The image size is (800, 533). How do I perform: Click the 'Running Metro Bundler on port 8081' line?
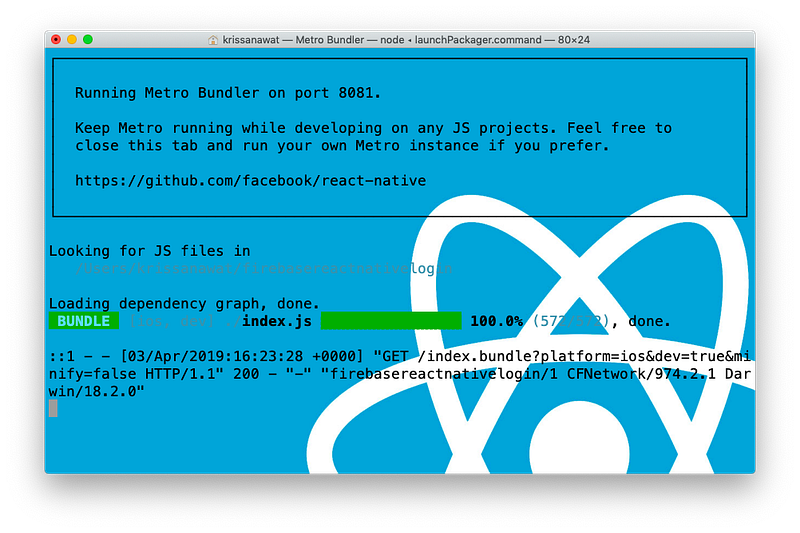point(228,93)
